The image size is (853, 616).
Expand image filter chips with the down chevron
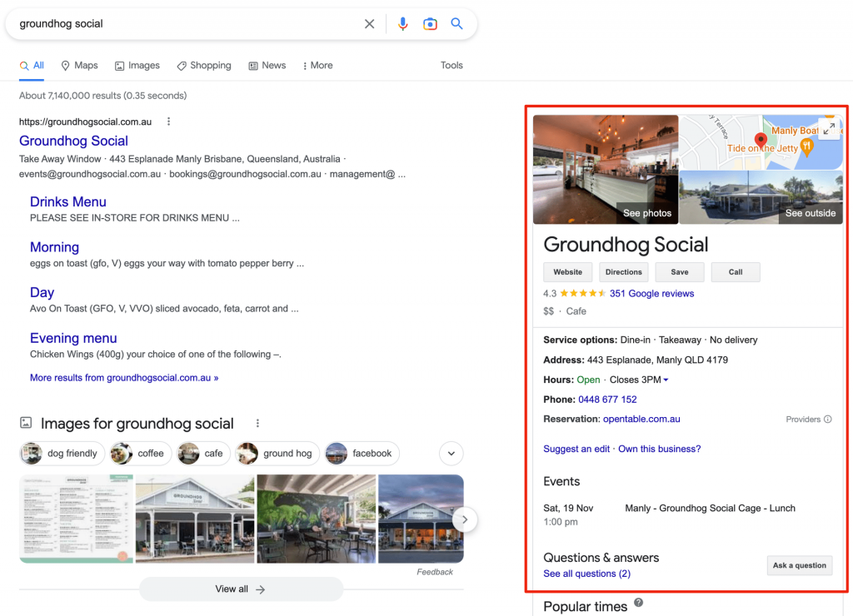click(451, 454)
